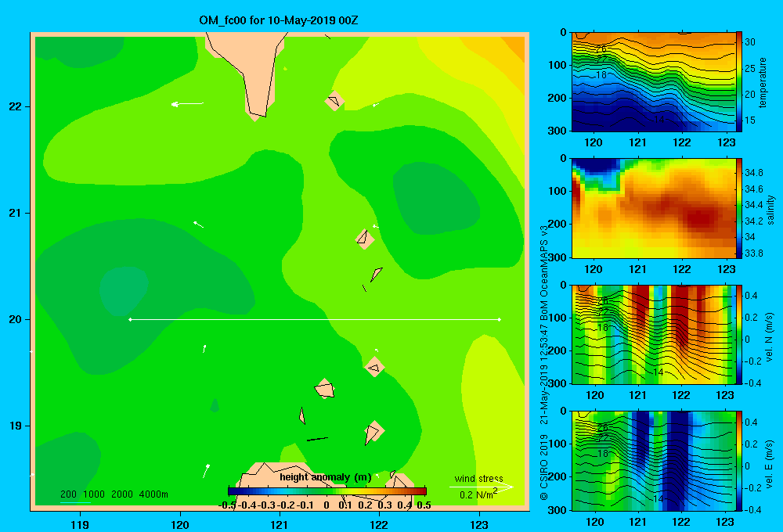Viewport: 783px width, 532px height.
Task: Click main map latitude label '22'
Action: pyautogui.click(x=16, y=106)
